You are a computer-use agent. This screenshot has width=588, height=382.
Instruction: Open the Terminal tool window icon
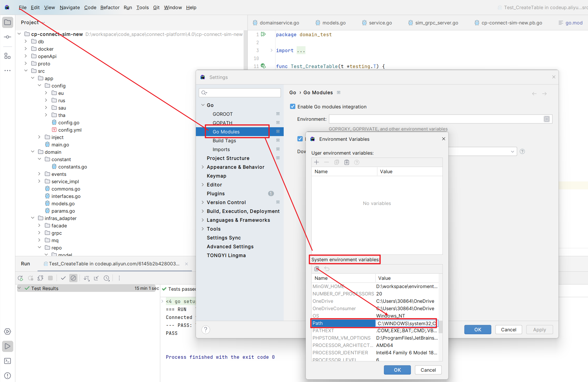tap(8, 361)
